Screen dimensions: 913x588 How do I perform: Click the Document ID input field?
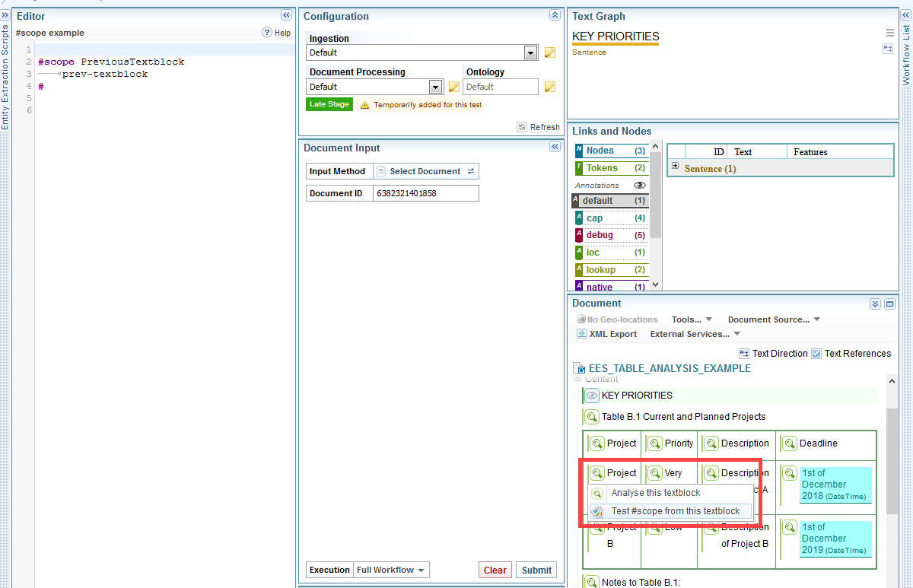[x=426, y=193]
